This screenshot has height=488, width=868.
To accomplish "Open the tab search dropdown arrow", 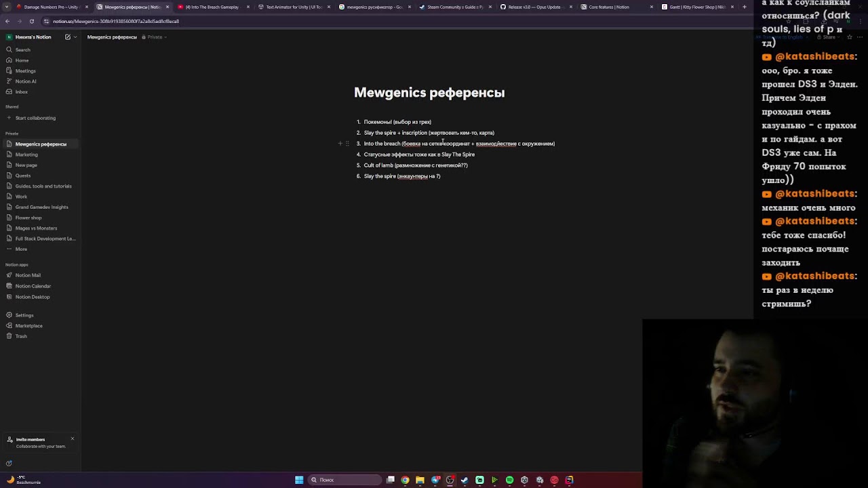I will click(x=5, y=7).
